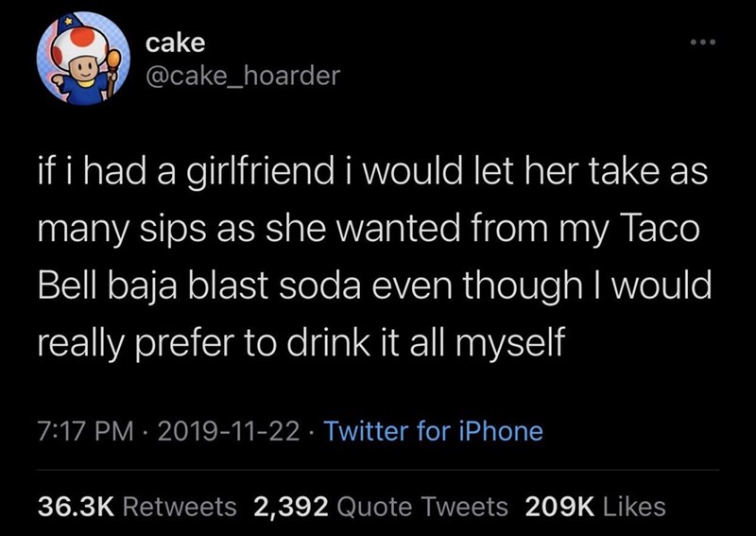Visit the @cake_hoarder handle
The image size is (756, 536).
[x=242, y=76]
